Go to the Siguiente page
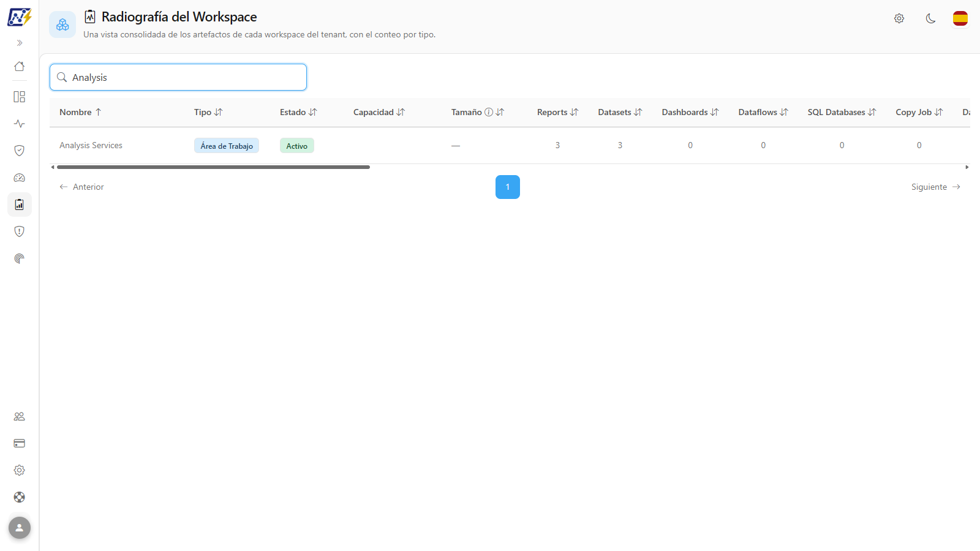 [x=936, y=187]
